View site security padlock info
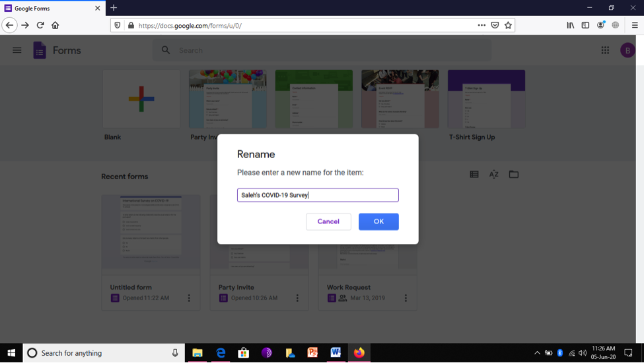 coord(131,25)
